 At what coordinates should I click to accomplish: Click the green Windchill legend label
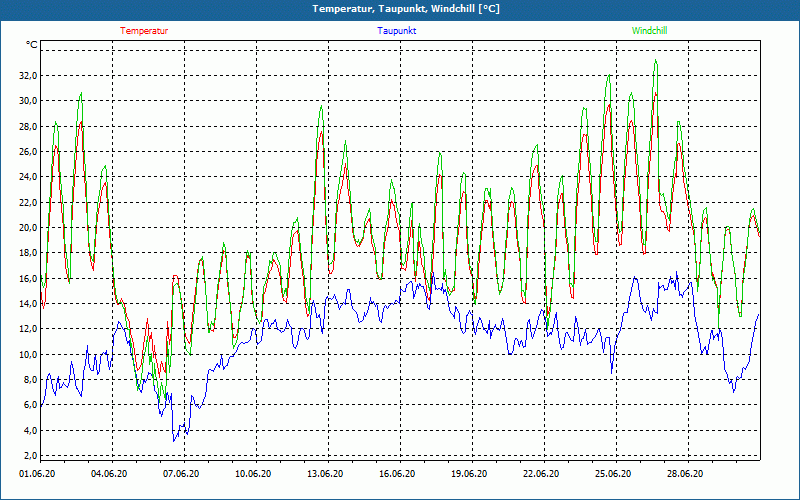click(649, 31)
